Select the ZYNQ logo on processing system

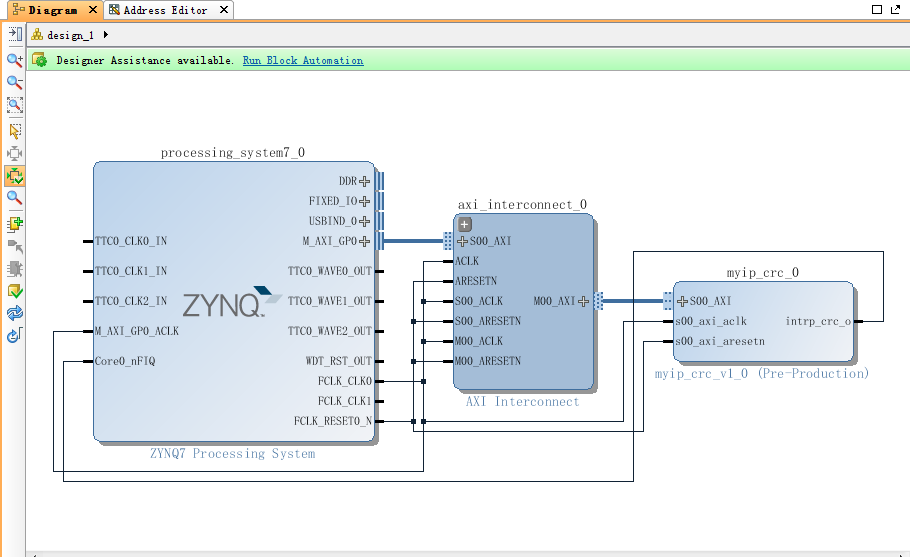(x=232, y=302)
